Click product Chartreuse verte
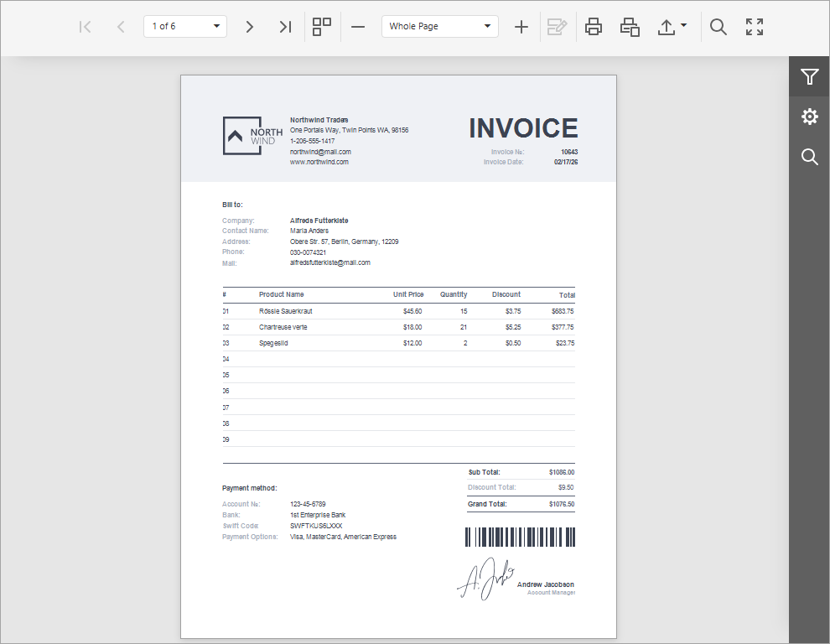The width and height of the screenshot is (830, 644). 283,327
